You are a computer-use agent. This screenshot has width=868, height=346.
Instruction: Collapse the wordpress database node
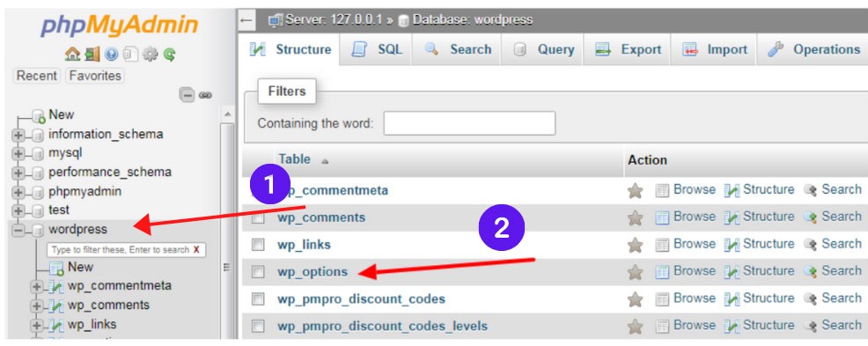pyautogui.click(x=18, y=230)
